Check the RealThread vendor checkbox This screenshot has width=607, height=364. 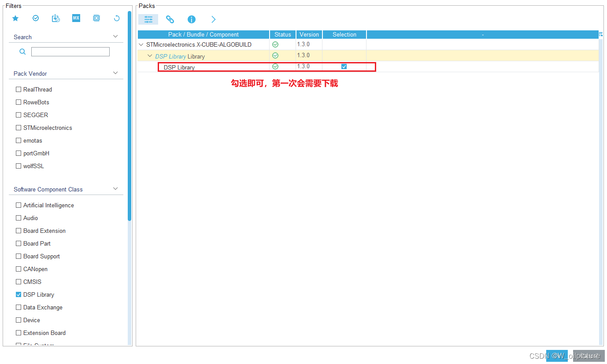click(19, 89)
